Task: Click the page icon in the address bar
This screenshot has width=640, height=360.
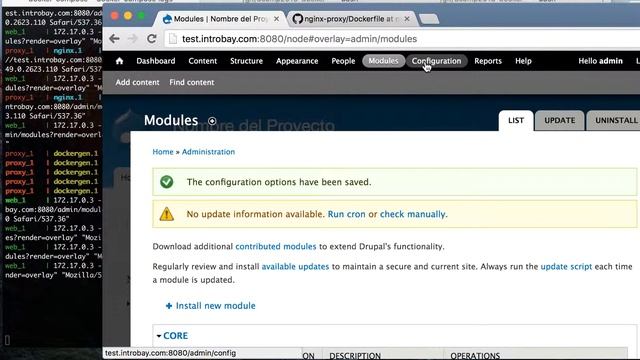Action: pos(173,39)
